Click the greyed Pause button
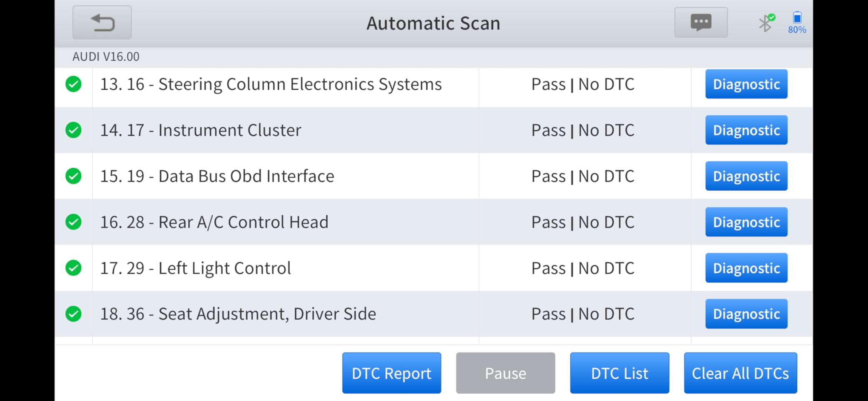 click(x=505, y=373)
